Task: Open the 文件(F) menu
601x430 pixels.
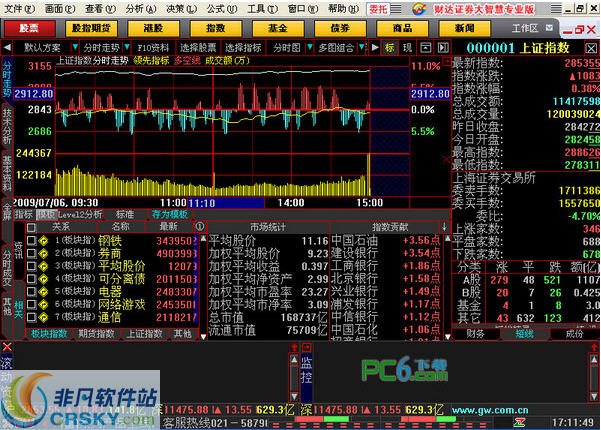Action: click(19, 8)
